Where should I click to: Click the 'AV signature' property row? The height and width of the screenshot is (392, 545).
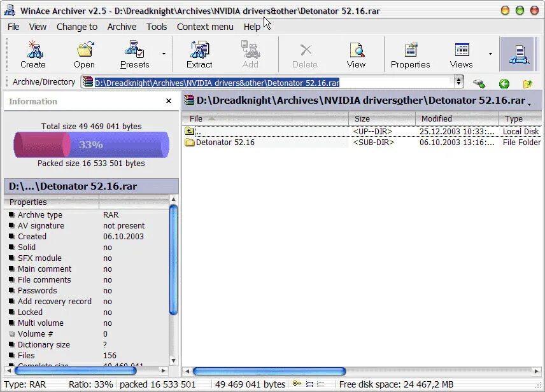pyautogui.click(x=87, y=225)
